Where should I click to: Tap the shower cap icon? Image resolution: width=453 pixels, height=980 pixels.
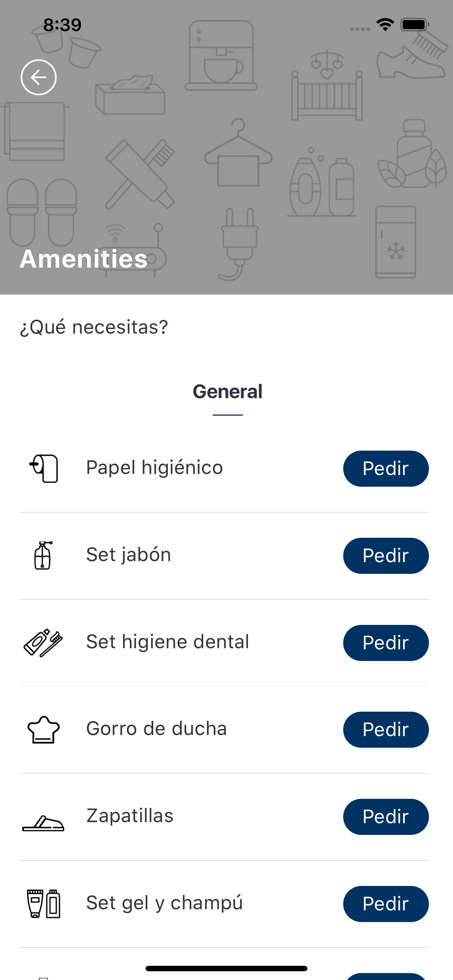point(43,729)
